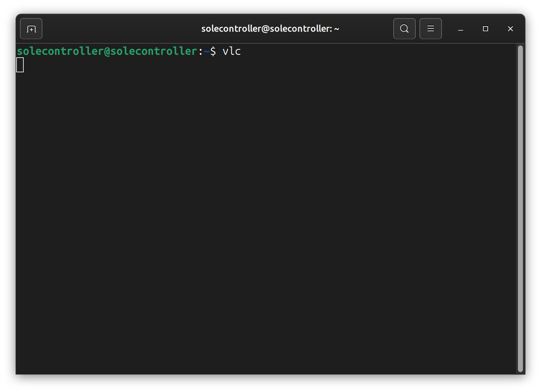The width and height of the screenshot is (541, 392).
Task: Maximize the terminal window
Action: (485, 29)
